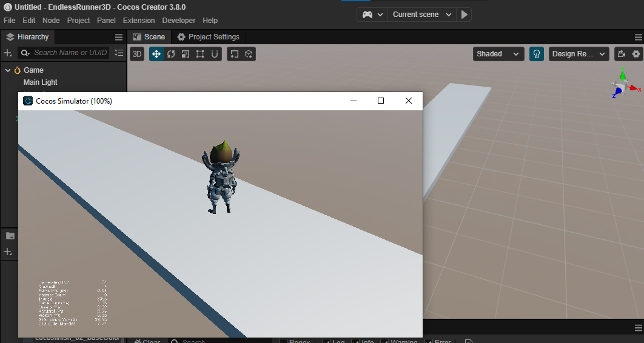Open the Project menu

tap(78, 21)
